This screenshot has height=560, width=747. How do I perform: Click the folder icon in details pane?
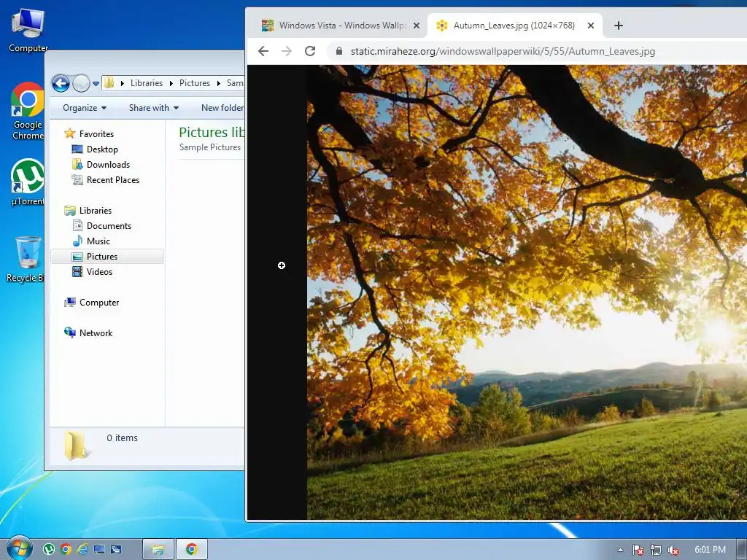click(75, 446)
